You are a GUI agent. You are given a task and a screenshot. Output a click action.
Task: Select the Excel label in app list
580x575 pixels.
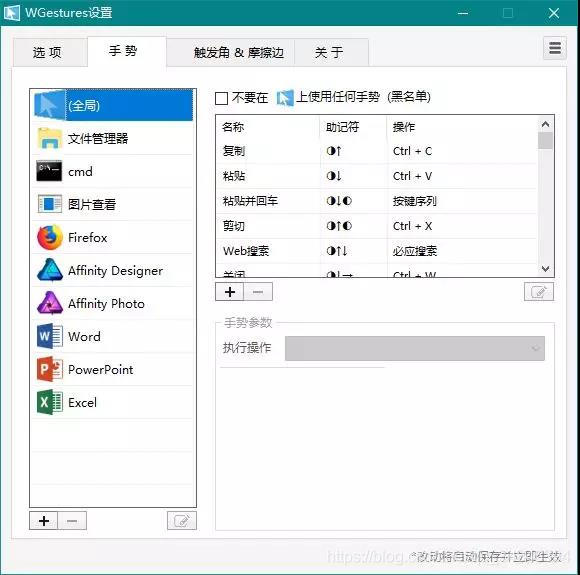pyautogui.click(x=82, y=402)
